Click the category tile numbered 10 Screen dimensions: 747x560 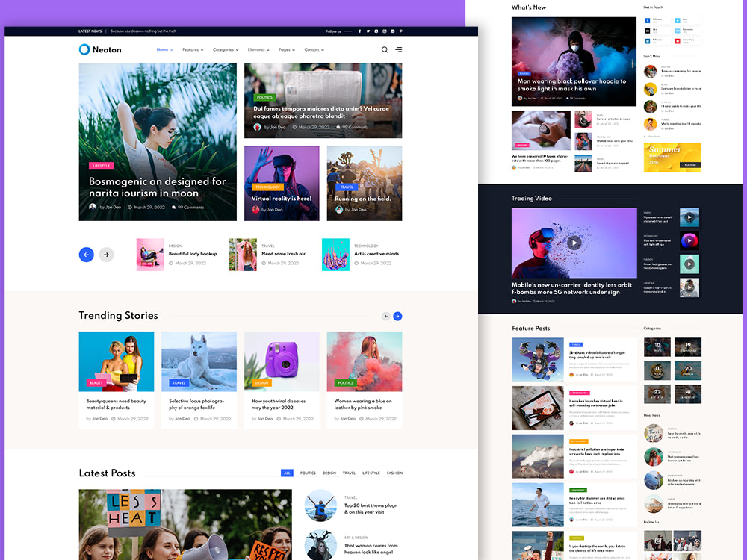pos(657,347)
